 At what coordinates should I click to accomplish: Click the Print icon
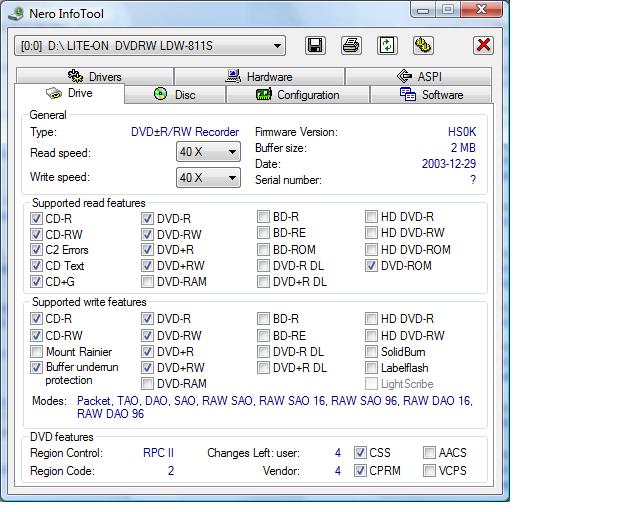[351, 45]
